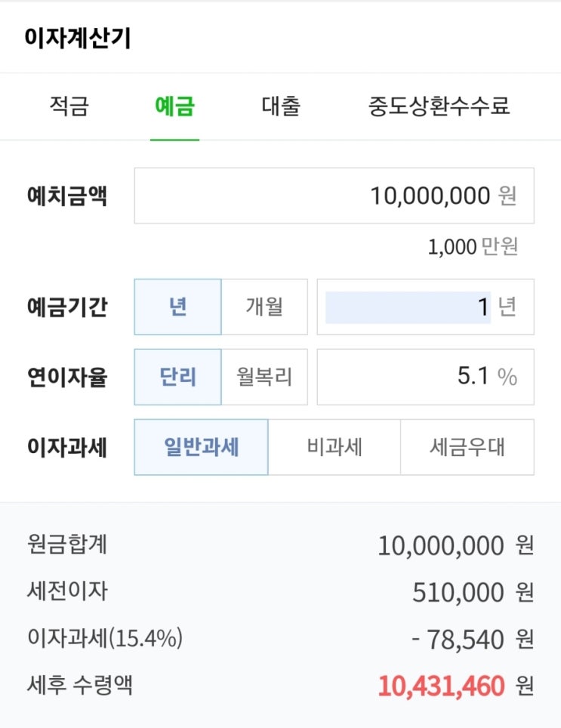Switch to the 적금 tab
561x728 pixels.
pos(69,106)
